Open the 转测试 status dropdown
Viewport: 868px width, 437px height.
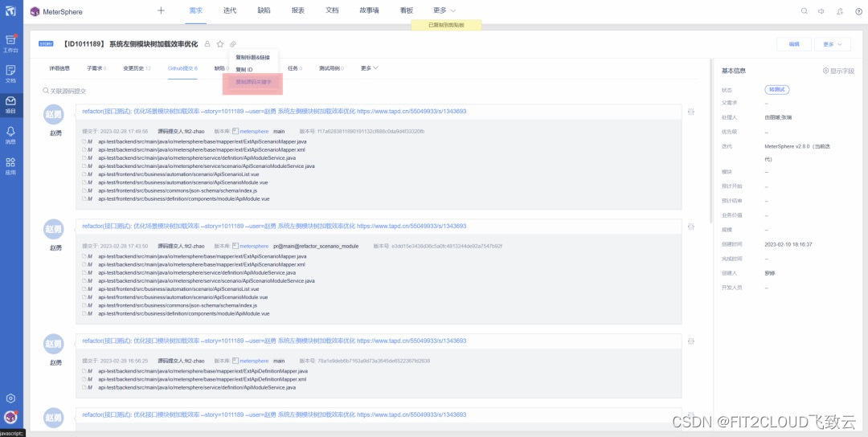(776, 89)
